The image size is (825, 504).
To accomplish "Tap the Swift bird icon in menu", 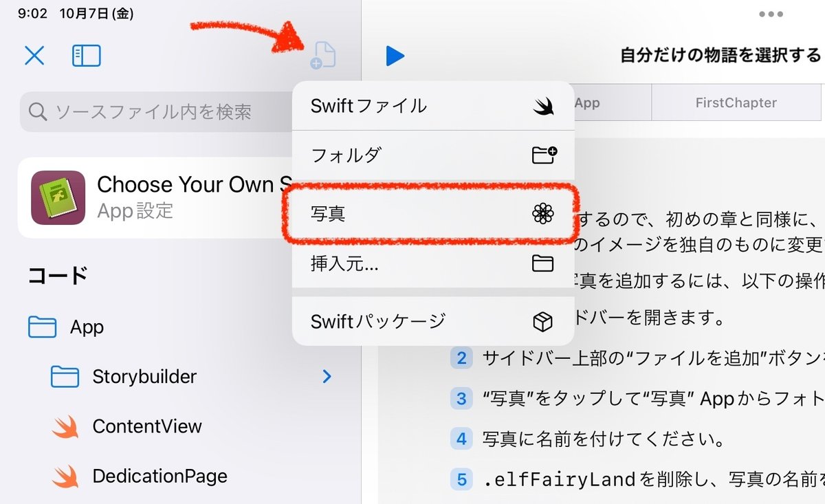I will (543, 106).
